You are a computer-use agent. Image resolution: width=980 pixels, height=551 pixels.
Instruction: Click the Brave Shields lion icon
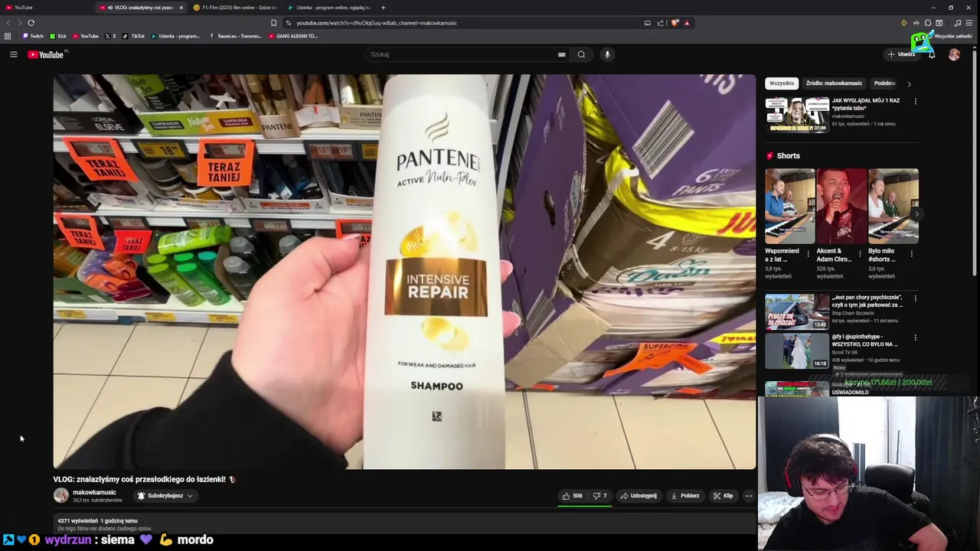point(675,23)
